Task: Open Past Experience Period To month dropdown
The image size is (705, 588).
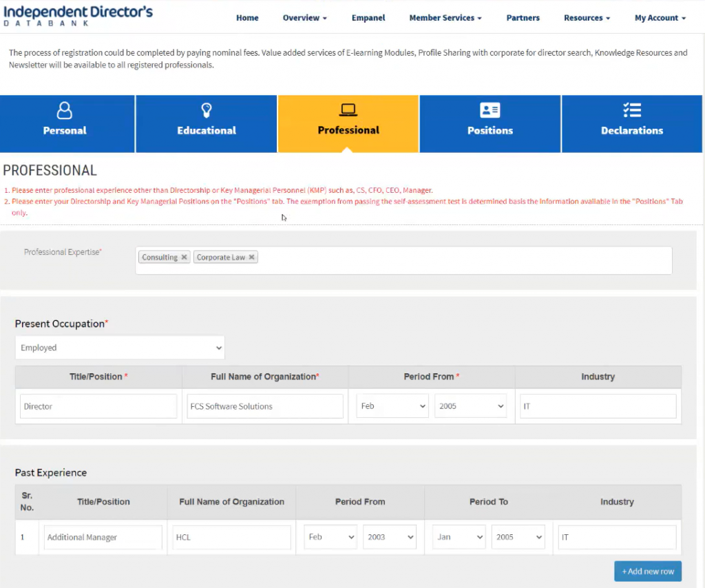Action: (459, 537)
